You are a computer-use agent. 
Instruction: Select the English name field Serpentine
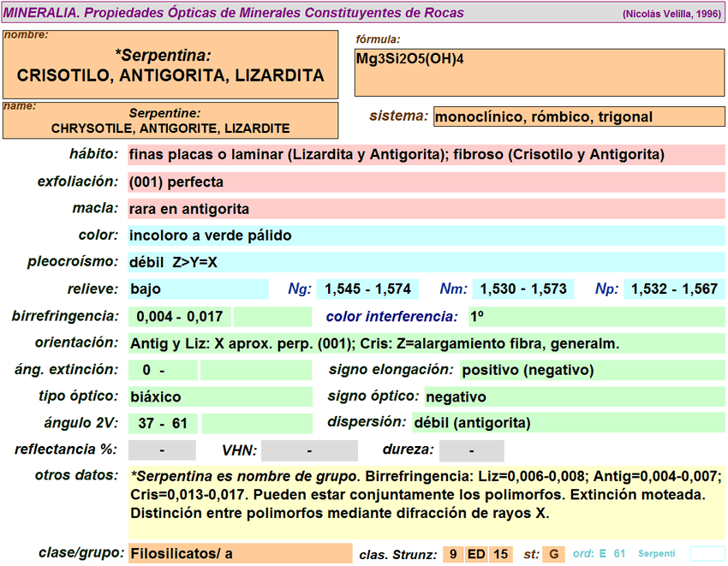(170, 121)
